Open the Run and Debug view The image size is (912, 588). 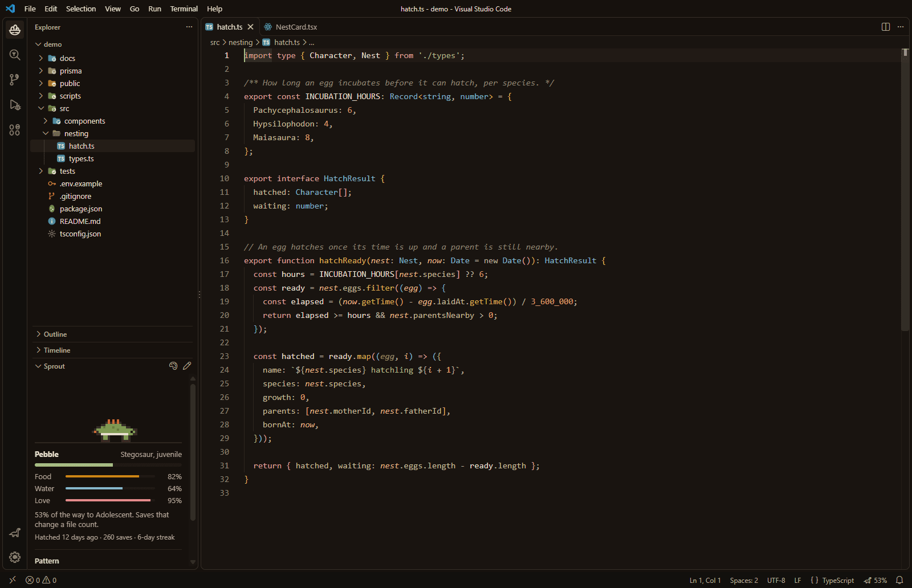tap(15, 105)
